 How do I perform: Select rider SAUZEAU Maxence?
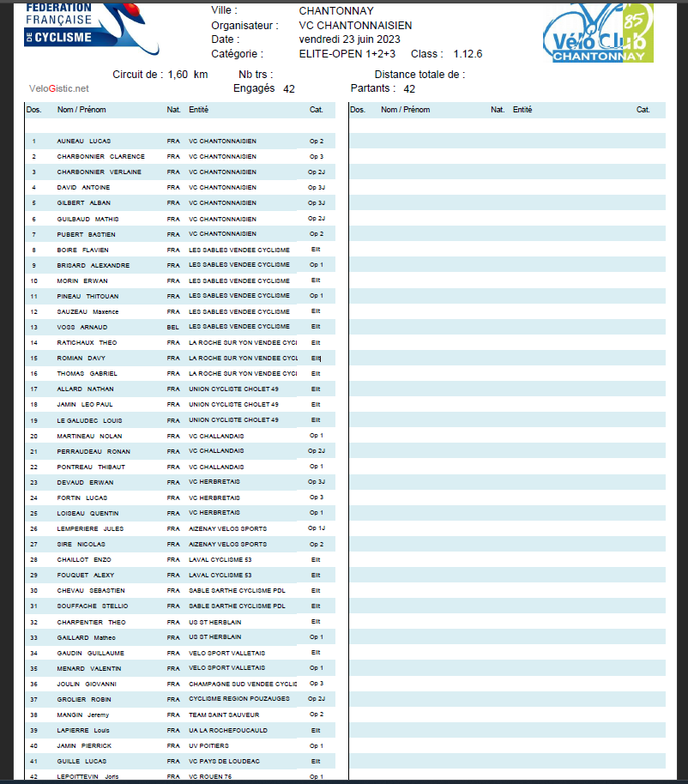point(88,312)
